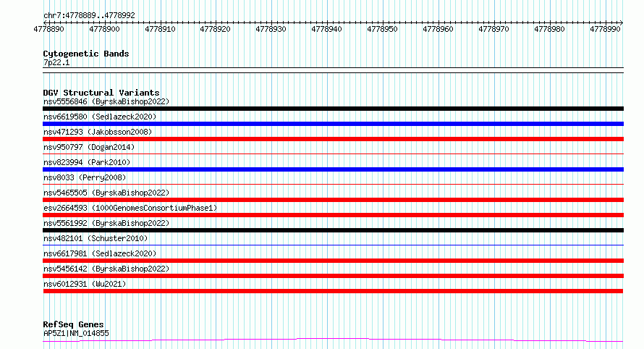The height and width of the screenshot is (349, 644).
Task: Select the Cytogenetic Bands track title
Action: 86,54
